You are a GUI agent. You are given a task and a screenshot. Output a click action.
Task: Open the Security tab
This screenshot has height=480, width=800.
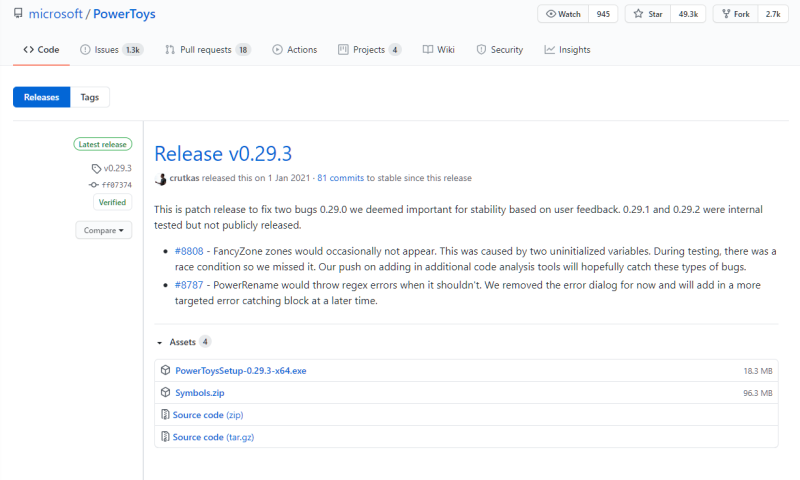click(499, 49)
